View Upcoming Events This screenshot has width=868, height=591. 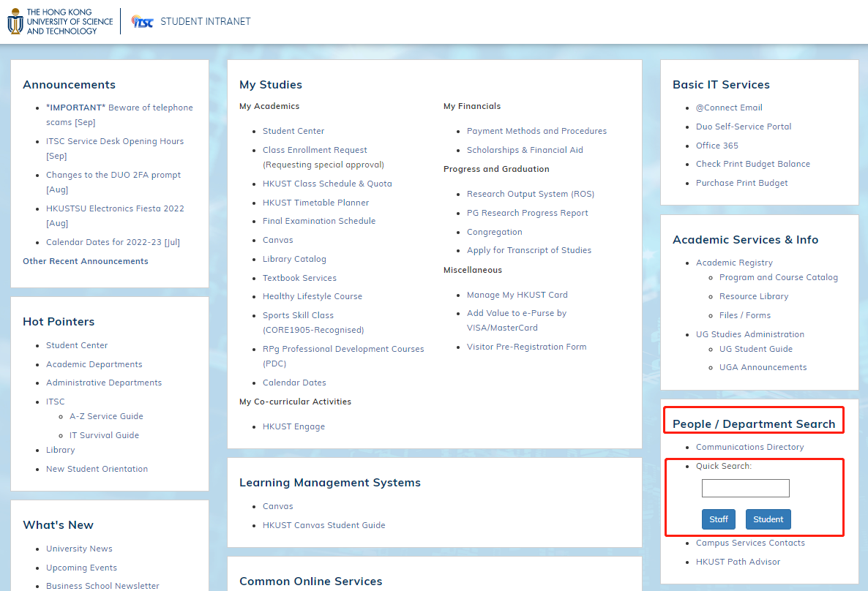click(x=81, y=567)
